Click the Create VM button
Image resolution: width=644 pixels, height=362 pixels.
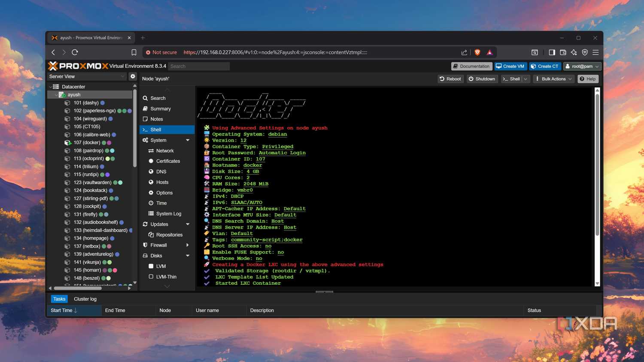pyautogui.click(x=510, y=66)
